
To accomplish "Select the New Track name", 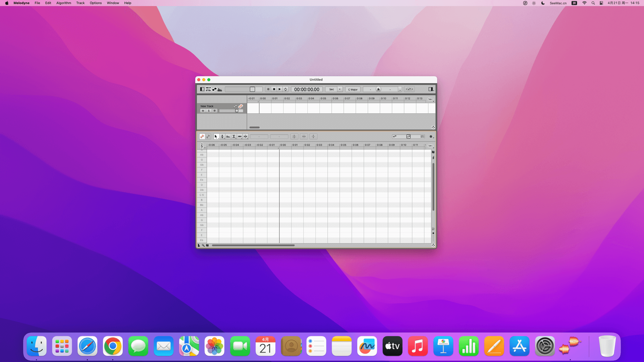I will pos(207,106).
